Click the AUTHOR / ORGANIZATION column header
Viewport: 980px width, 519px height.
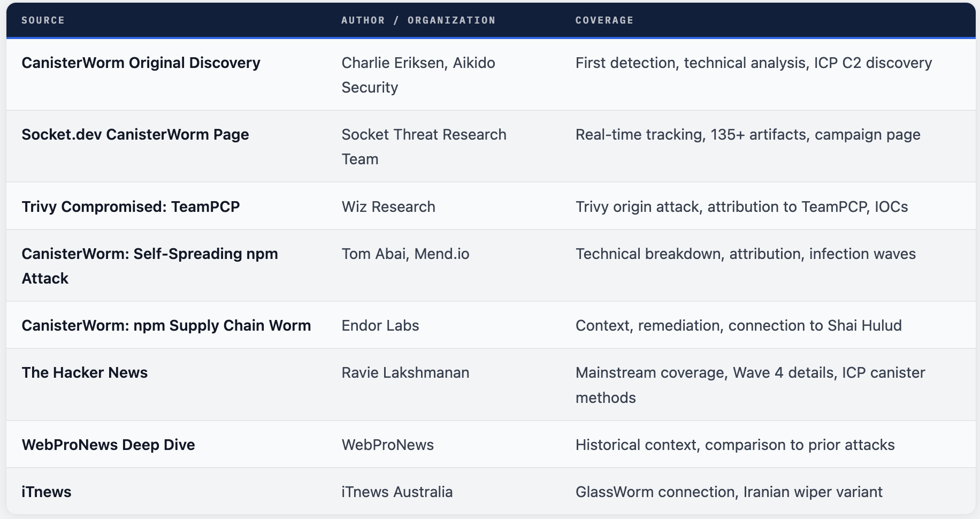(418, 20)
